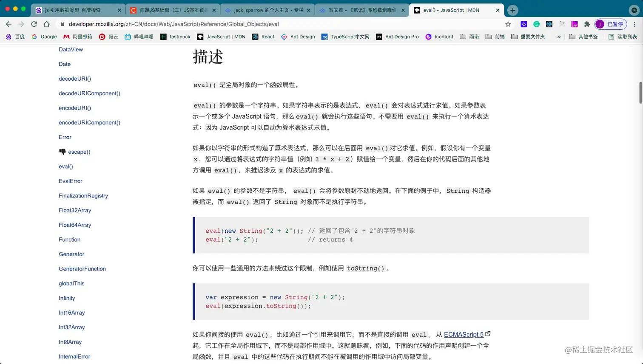Click the page vertical scrollbar thumb
This screenshot has width=643, height=364.
[x=640, y=92]
